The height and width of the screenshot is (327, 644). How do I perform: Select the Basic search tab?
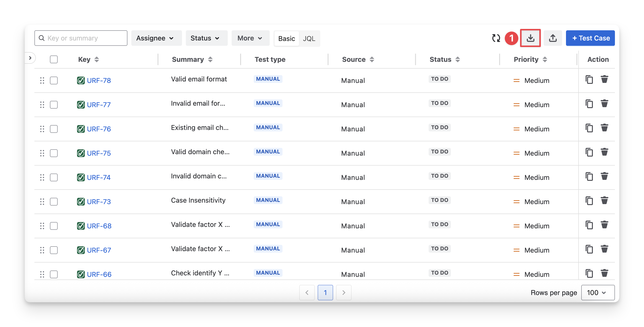tap(286, 39)
